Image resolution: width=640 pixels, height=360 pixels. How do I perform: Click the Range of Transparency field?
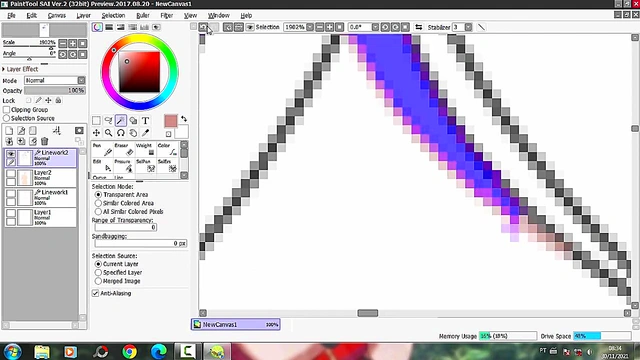[126, 227]
